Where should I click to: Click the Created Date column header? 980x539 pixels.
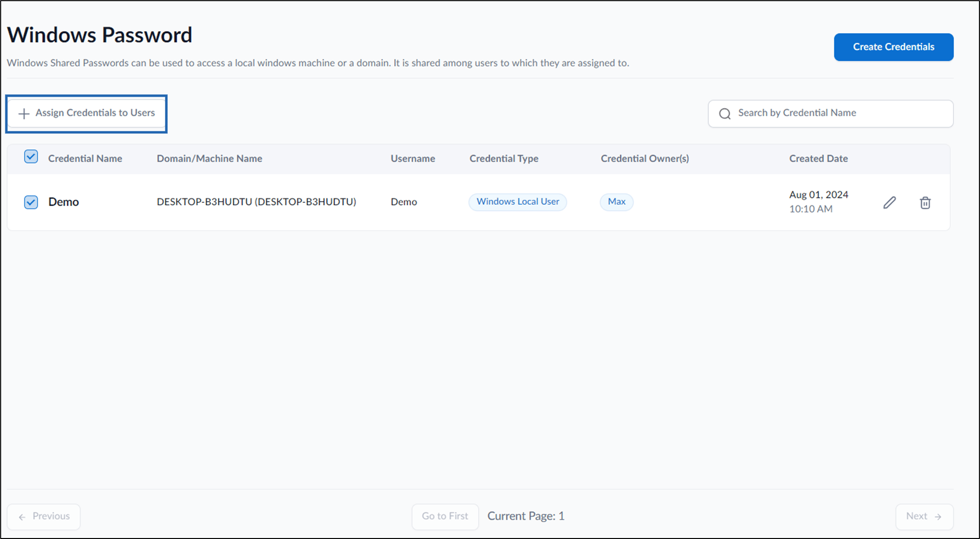pyautogui.click(x=818, y=158)
